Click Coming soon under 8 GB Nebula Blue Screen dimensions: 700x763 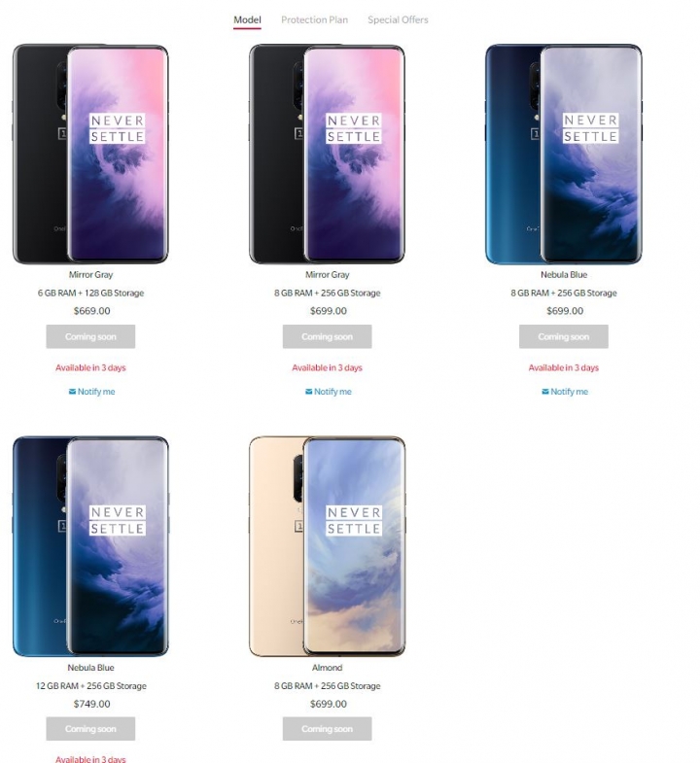tap(564, 336)
